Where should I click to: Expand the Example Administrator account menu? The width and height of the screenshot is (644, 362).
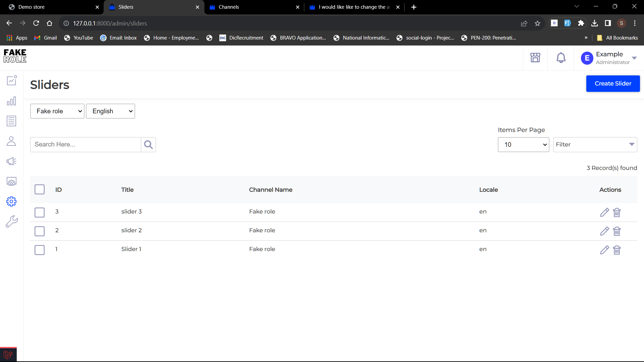(x=608, y=58)
